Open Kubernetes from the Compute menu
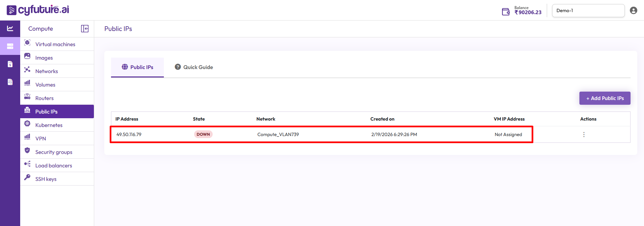 coord(49,125)
